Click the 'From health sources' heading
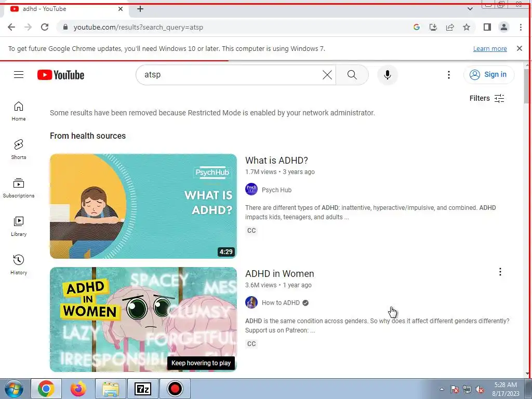Image resolution: width=532 pixels, height=399 pixels. click(x=88, y=136)
